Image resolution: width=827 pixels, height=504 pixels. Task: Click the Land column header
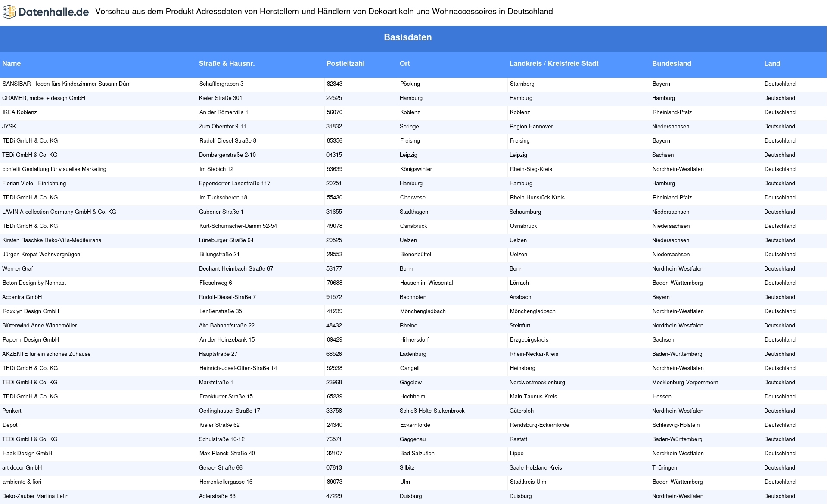772,63
